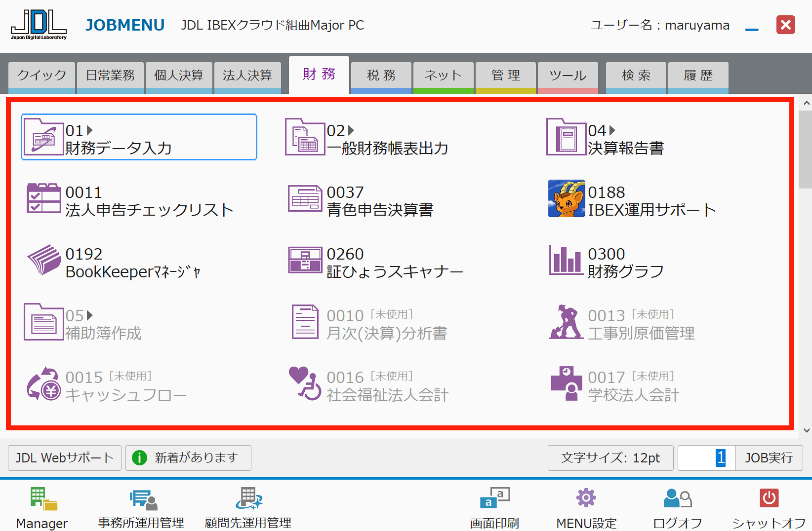812x531 pixels.
Task: Click 文字サイズ: 12pt button
Action: (610, 458)
